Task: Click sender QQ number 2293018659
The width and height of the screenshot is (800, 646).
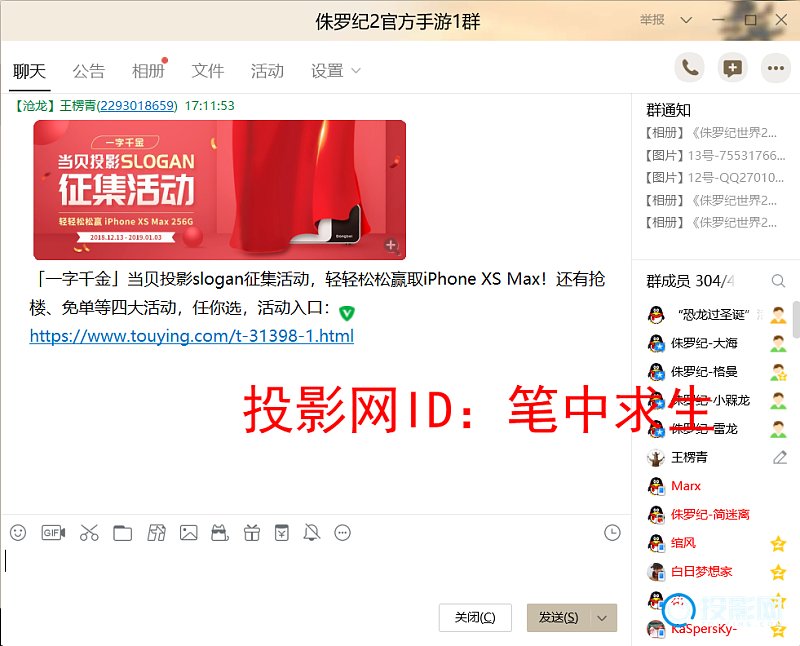Action: tap(137, 106)
